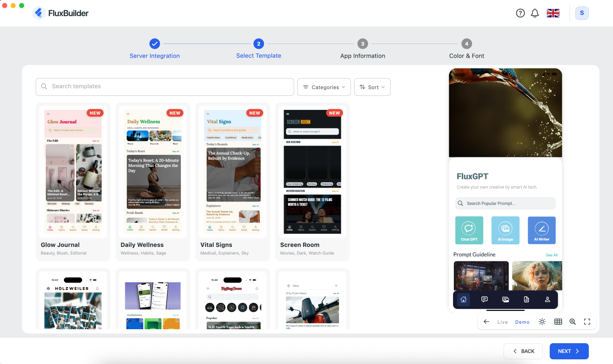Open the help question mark icon
The image size is (613, 364).
520,13
